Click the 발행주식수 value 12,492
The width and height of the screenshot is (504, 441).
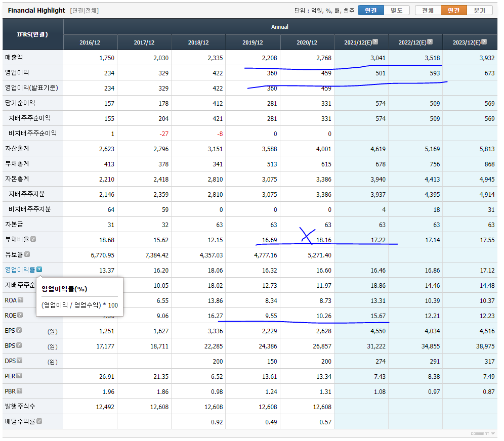(x=105, y=407)
